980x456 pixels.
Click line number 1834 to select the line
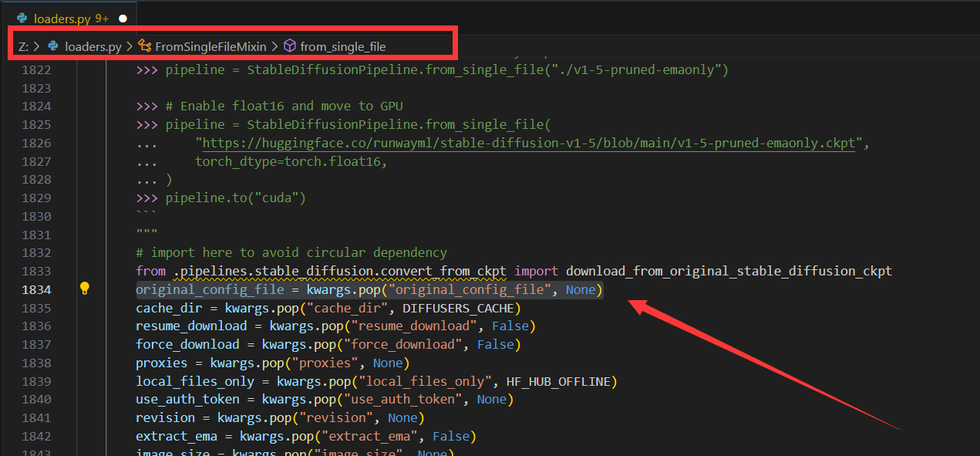click(36, 289)
